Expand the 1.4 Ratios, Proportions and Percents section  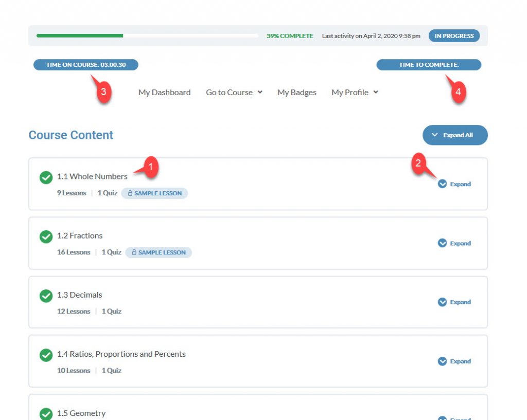pyautogui.click(x=454, y=361)
